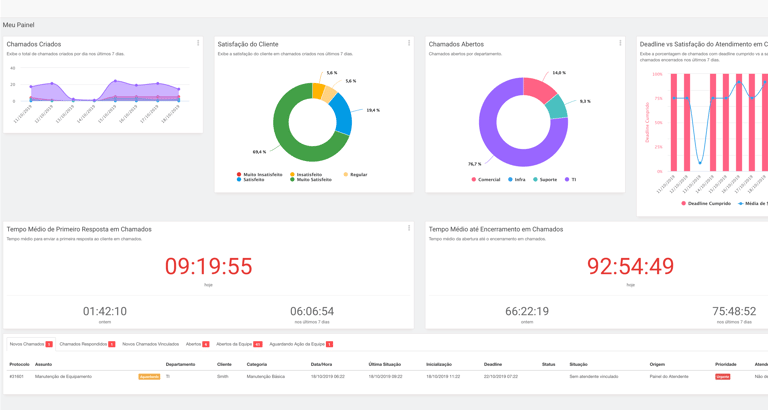Viewport: 768px width, 410px height.
Task: Click the Painel do Atendente origin cell
Action: tap(669, 377)
